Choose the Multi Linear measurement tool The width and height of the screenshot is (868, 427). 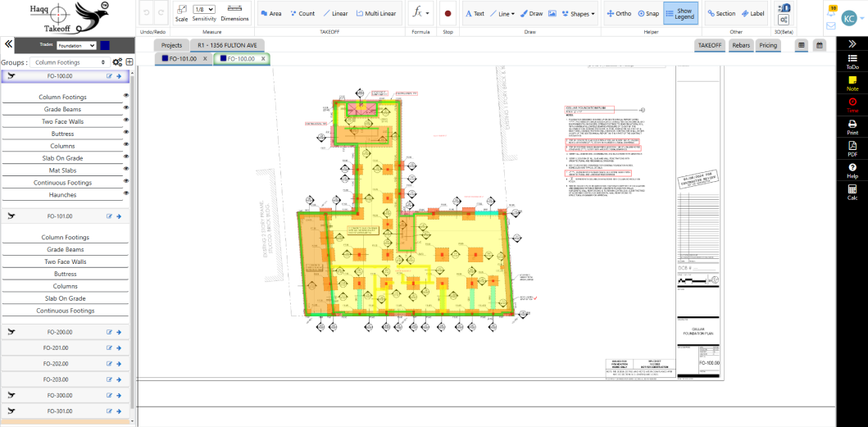click(375, 14)
